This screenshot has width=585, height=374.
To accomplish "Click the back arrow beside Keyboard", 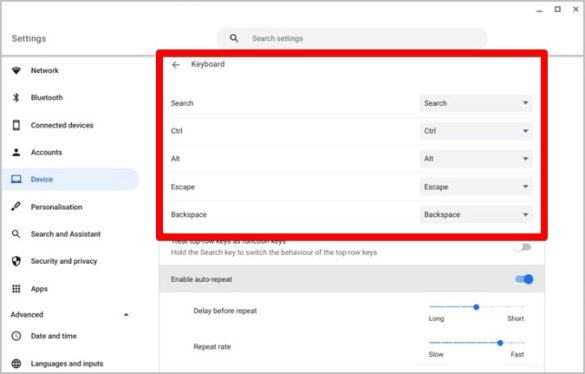I will click(176, 65).
